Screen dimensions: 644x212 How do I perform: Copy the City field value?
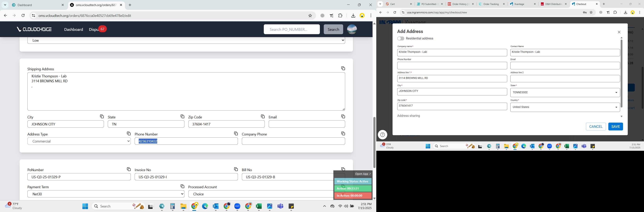coord(102,116)
